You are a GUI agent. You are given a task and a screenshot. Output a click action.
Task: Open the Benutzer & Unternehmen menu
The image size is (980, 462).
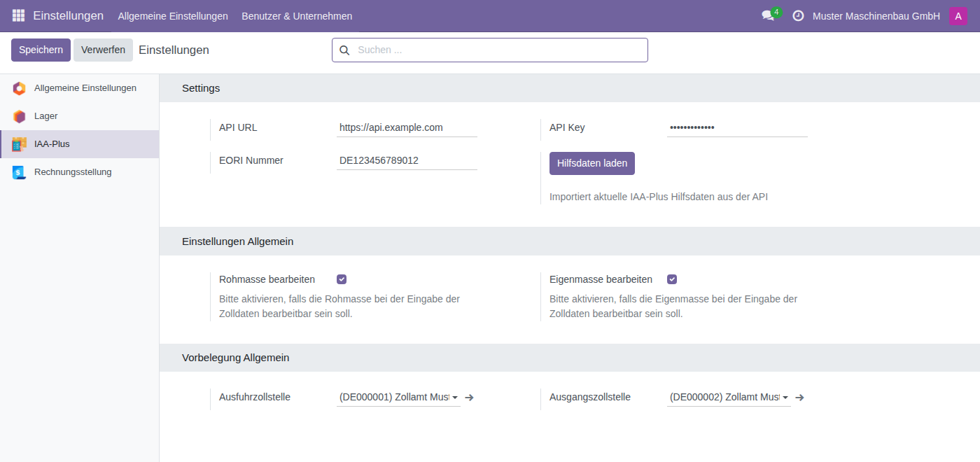(x=297, y=16)
